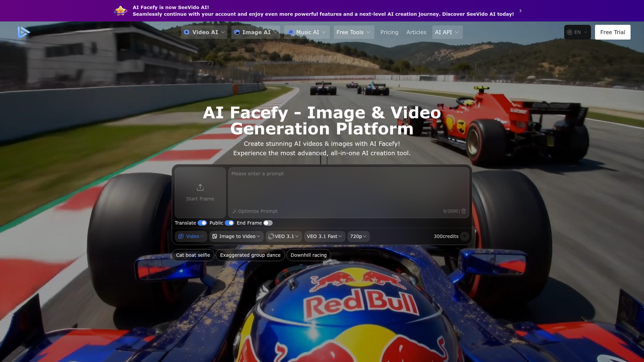
Task: Select the Cat boat selfie suggestion
Action: pyautogui.click(x=193, y=255)
